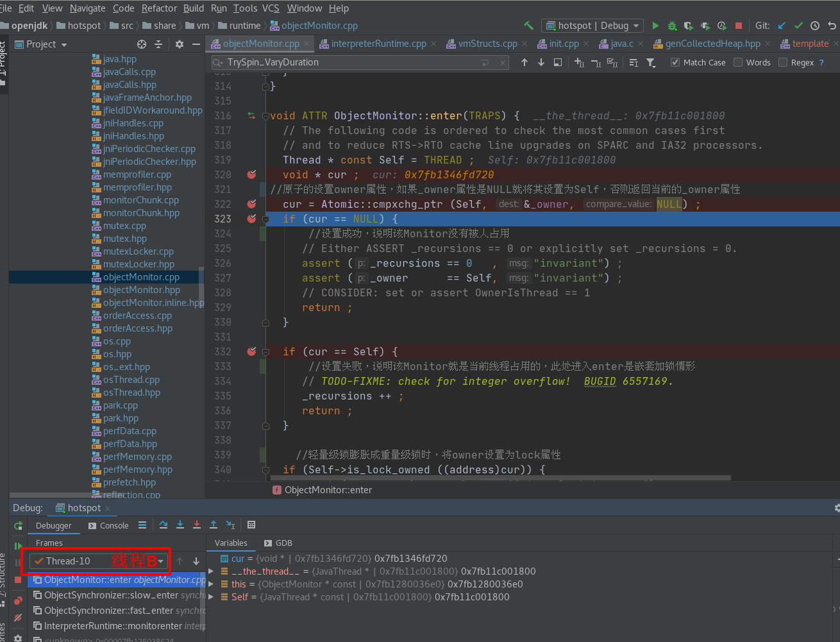Collapse the if block fold at line 332
The image size is (840, 642).
265,351
